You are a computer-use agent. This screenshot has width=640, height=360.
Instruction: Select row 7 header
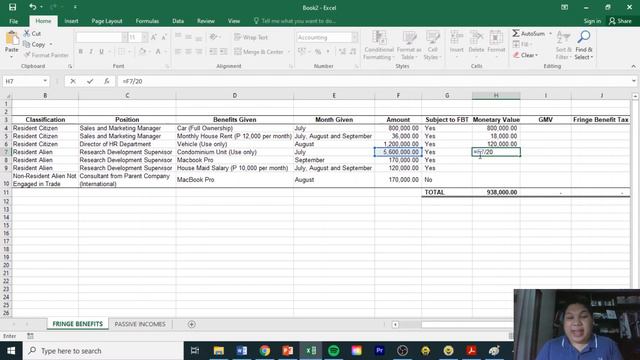(6, 152)
